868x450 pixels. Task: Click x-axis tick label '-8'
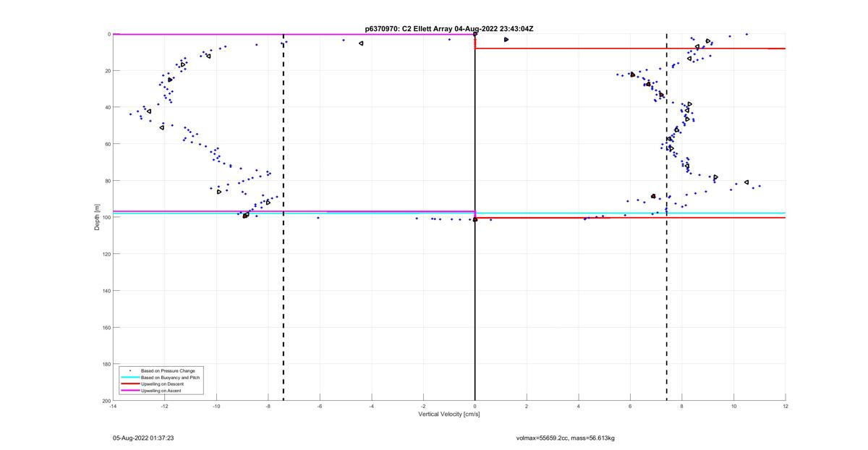pyautogui.click(x=268, y=407)
